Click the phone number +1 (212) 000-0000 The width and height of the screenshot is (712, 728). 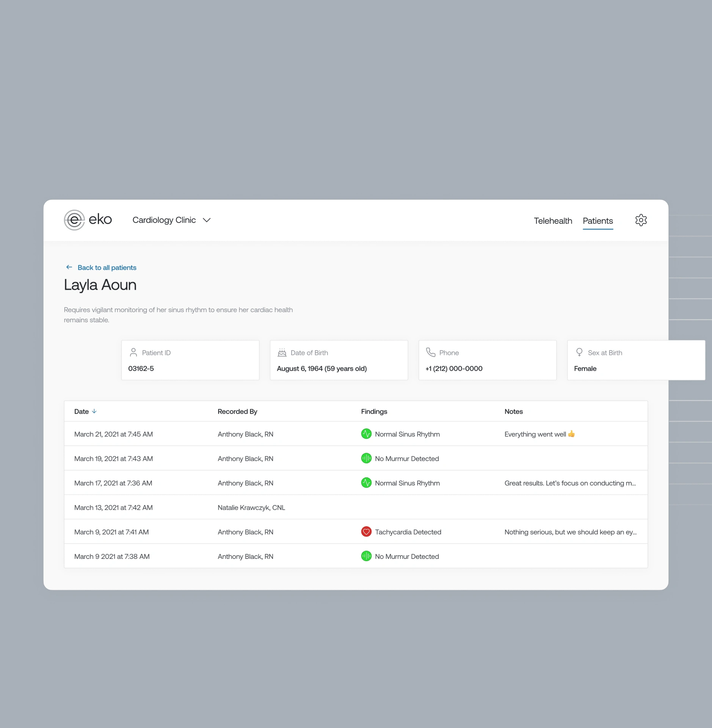[x=454, y=369]
